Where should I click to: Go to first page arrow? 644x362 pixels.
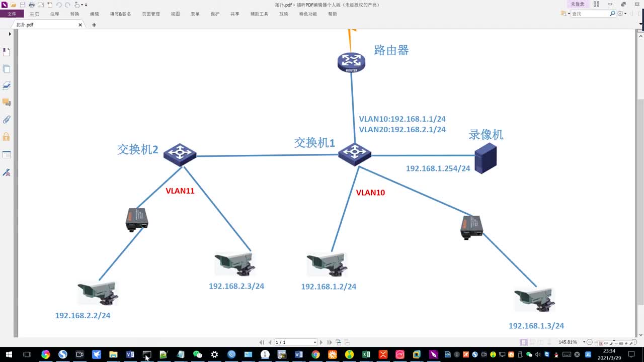pos(263,342)
